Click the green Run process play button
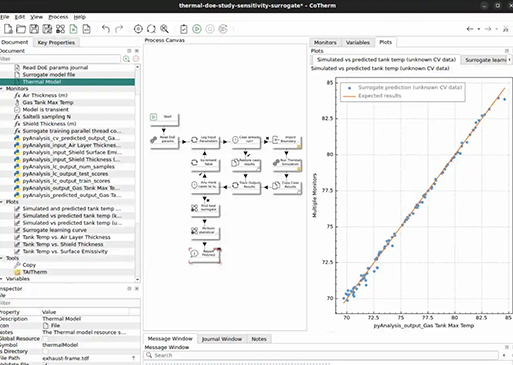The image size is (513, 365). tap(197, 29)
